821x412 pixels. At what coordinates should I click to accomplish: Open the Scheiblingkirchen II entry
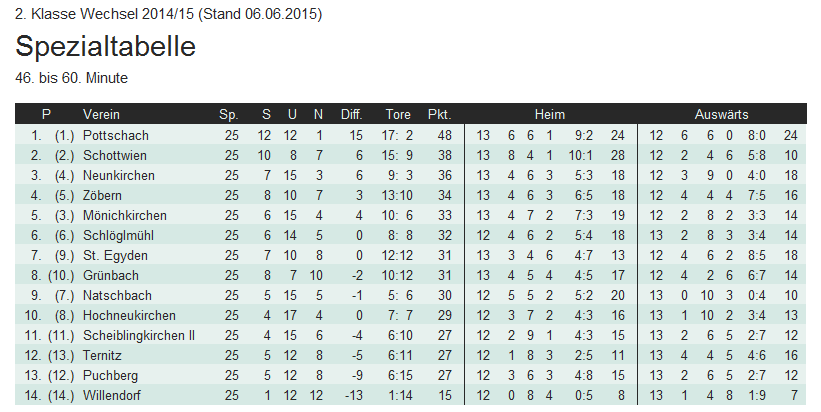click(x=139, y=335)
